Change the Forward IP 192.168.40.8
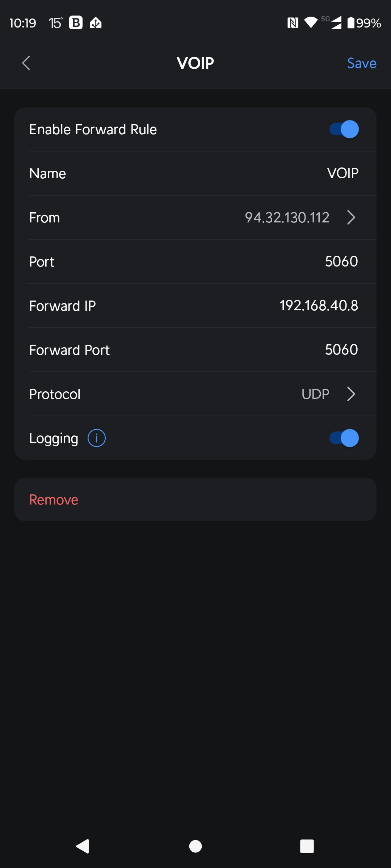This screenshot has height=868, width=391. [x=319, y=306]
